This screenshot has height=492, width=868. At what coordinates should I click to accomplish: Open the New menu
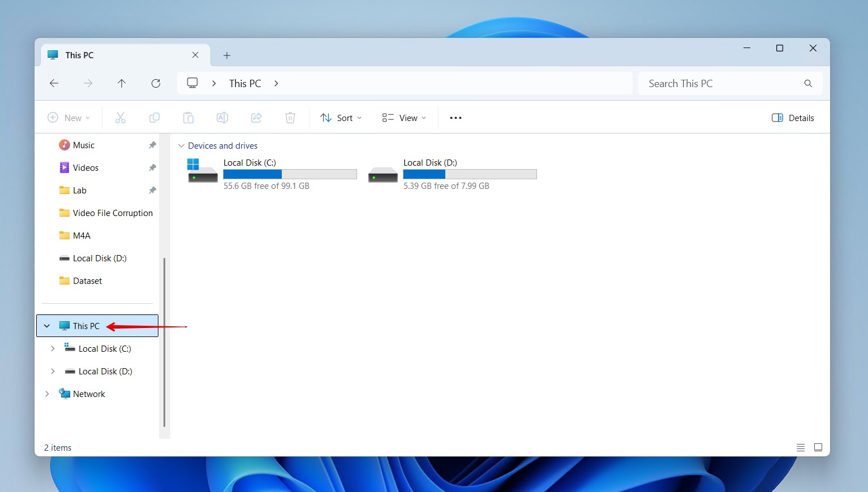point(68,118)
